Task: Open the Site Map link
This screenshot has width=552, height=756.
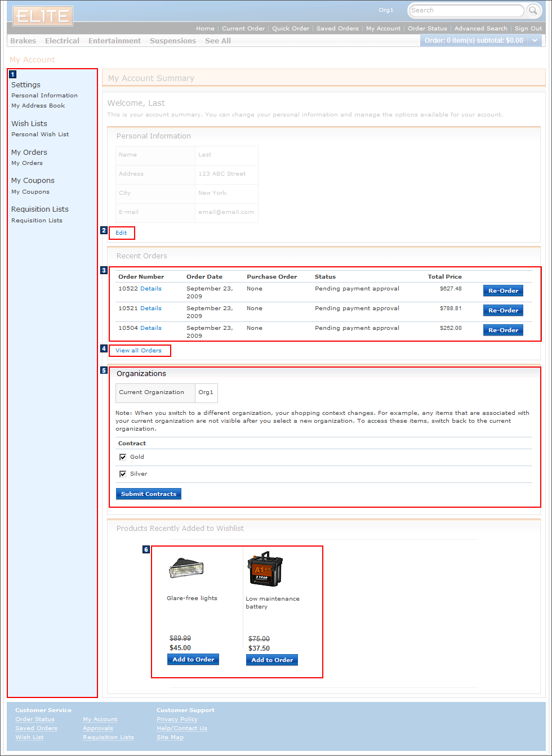Action: point(170,737)
